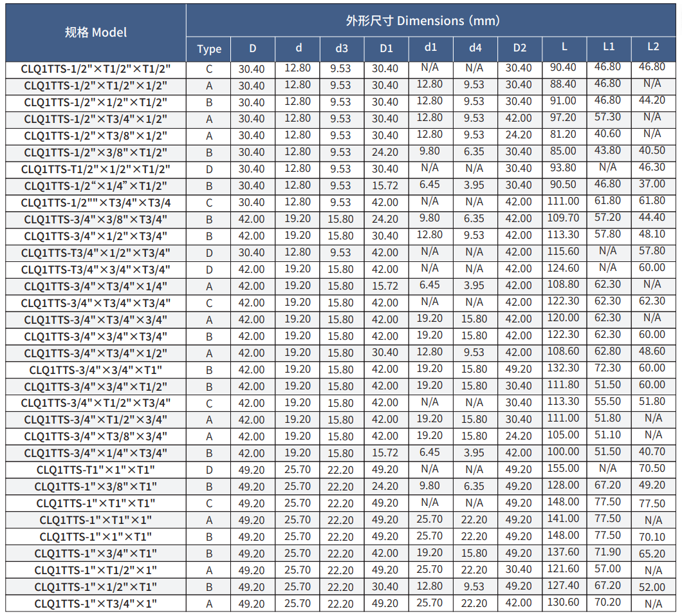This screenshot has height=616, width=682.
Task: Select model CLQ1TTS-3/4"×T3/8"×3/4"
Action: (96, 437)
